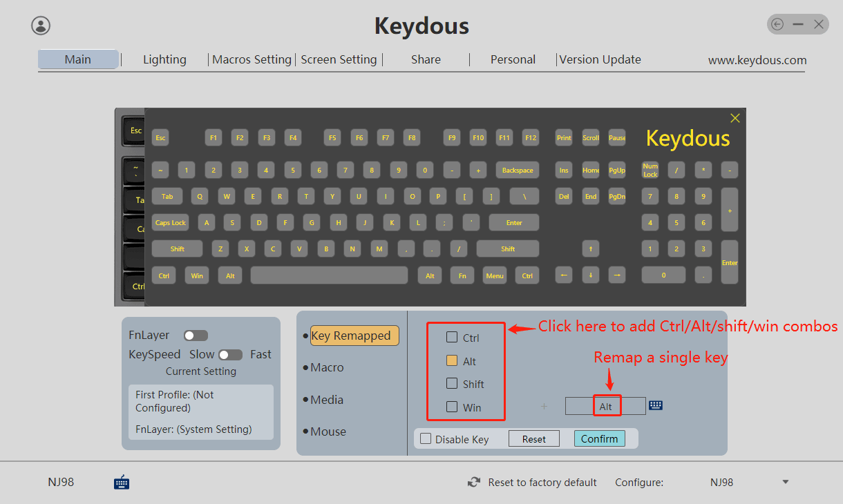Image resolution: width=843 pixels, height=504 pixels.
Task: Click the back arrow icon in the title bar
Action: tap(777, 24)
